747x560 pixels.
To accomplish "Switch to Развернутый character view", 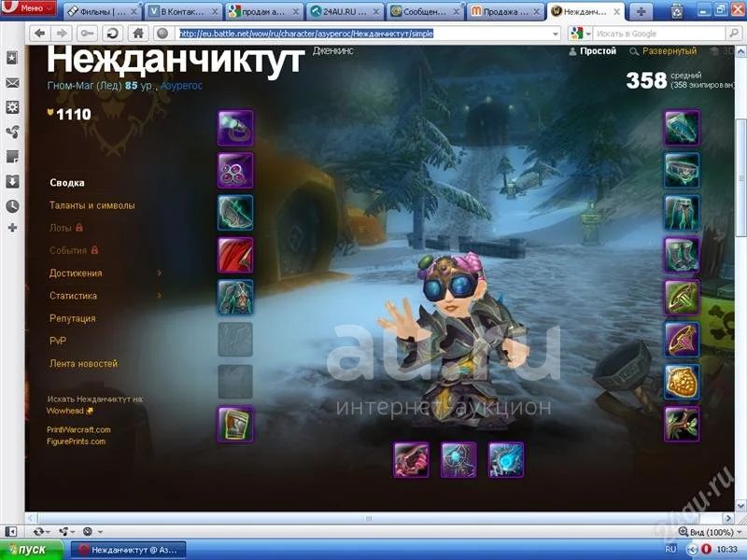I will (663, 51).
